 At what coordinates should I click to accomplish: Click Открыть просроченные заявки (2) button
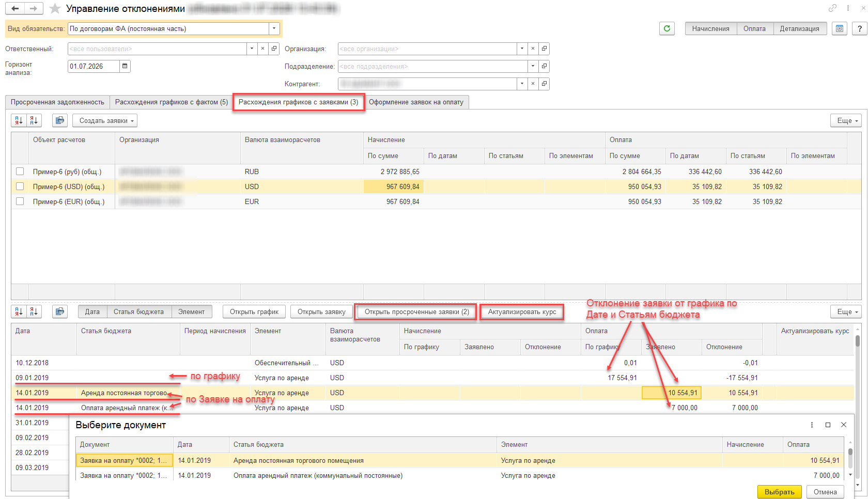pos(416,311)
